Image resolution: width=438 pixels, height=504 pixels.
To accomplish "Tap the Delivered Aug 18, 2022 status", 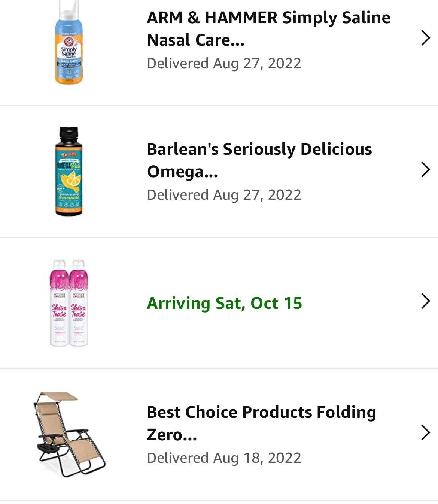I will [x=224, y=458].
